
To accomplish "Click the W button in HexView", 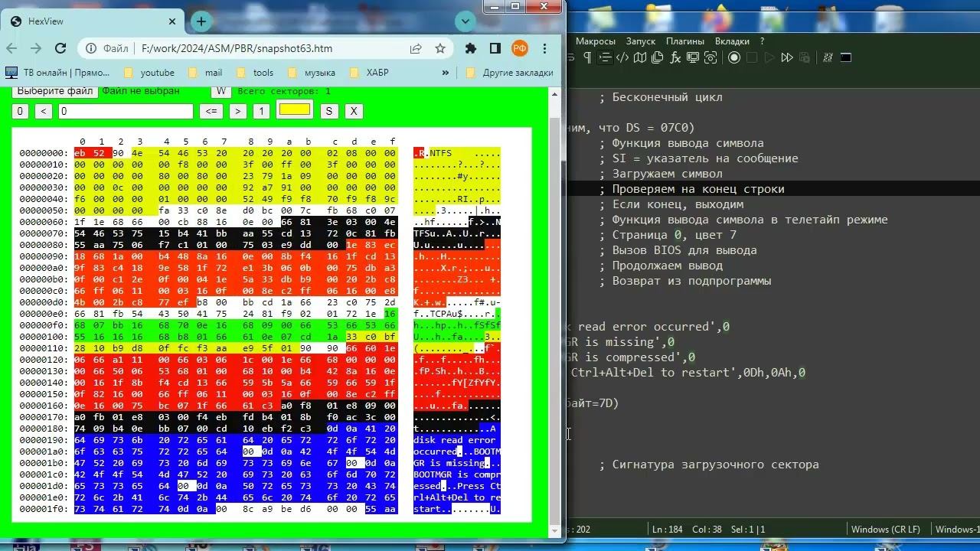I will click(x=220, y=91).
